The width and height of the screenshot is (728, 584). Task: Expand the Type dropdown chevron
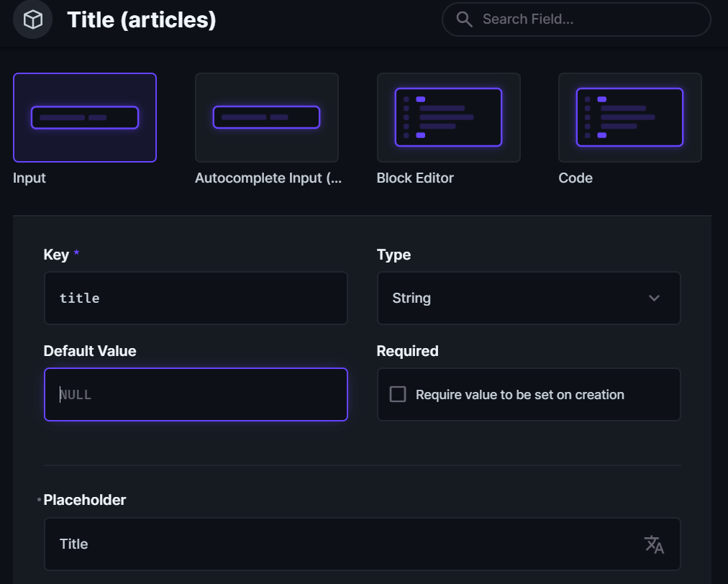click(x=654, y=298)
